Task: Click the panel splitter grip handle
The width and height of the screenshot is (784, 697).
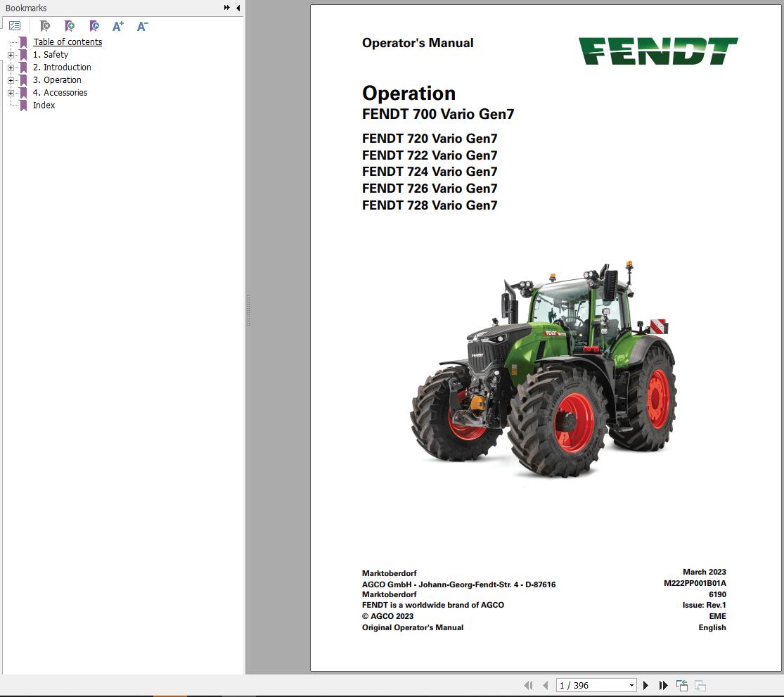Action: coord(248,310)
